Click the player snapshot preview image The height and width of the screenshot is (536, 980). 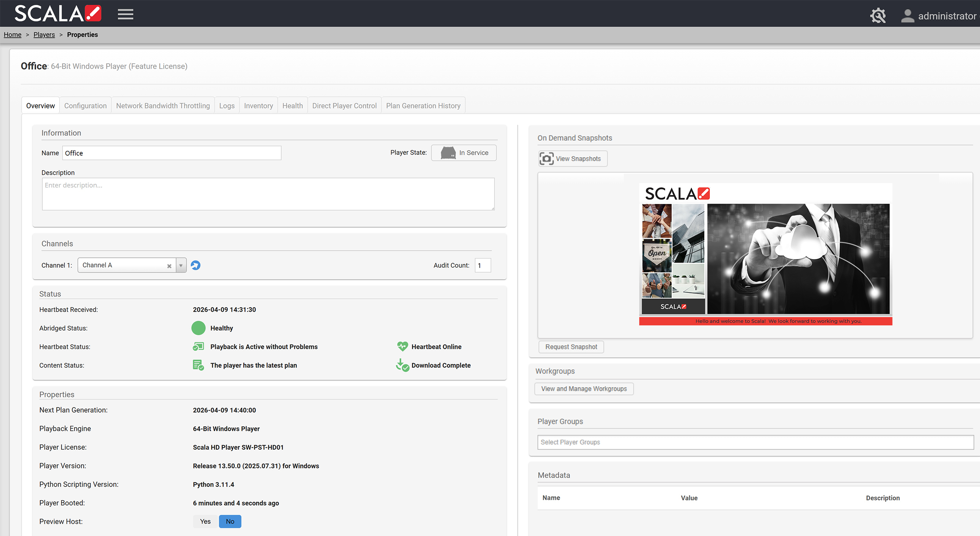point(765,254)
